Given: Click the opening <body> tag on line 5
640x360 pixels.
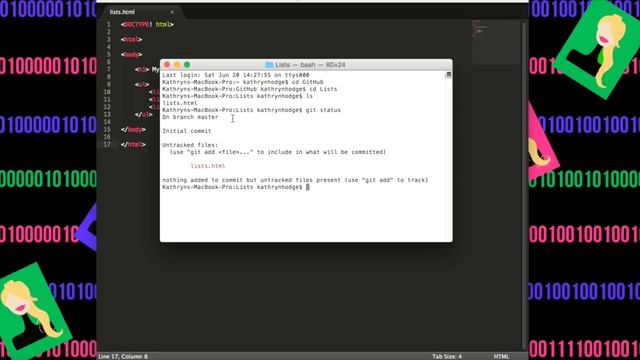Looking at the screenshot, I should click(131, 54).
